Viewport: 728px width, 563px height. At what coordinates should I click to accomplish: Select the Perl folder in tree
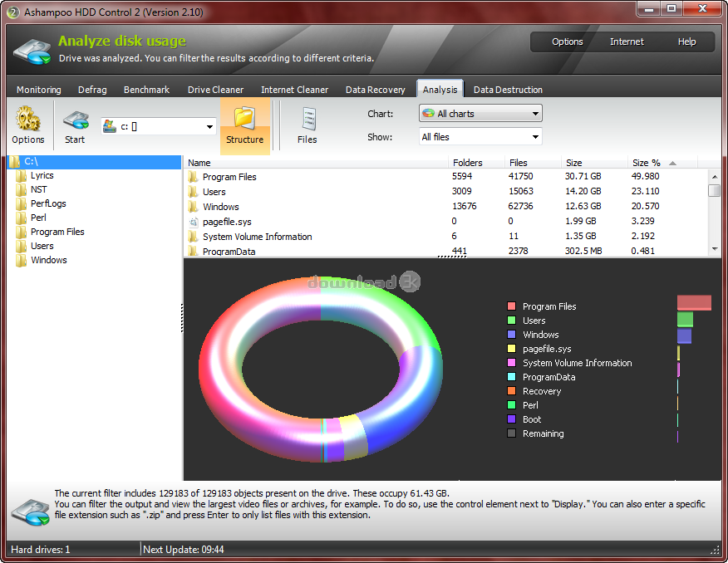38,218
